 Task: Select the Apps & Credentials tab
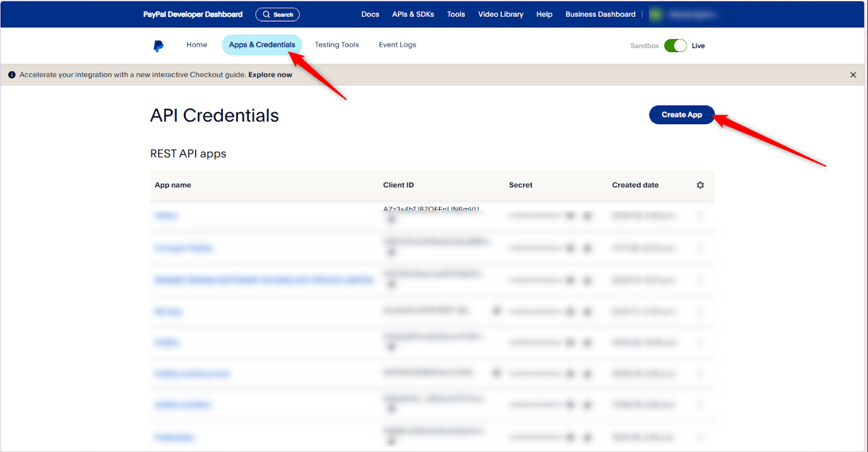coord(262,45)
